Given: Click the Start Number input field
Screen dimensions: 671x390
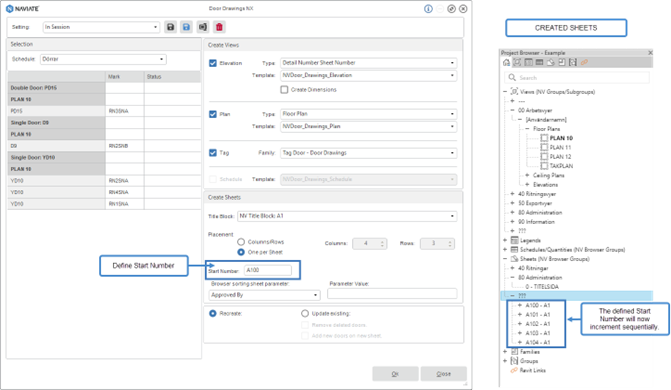Looking at the screenshot, I should coord(268,270).
